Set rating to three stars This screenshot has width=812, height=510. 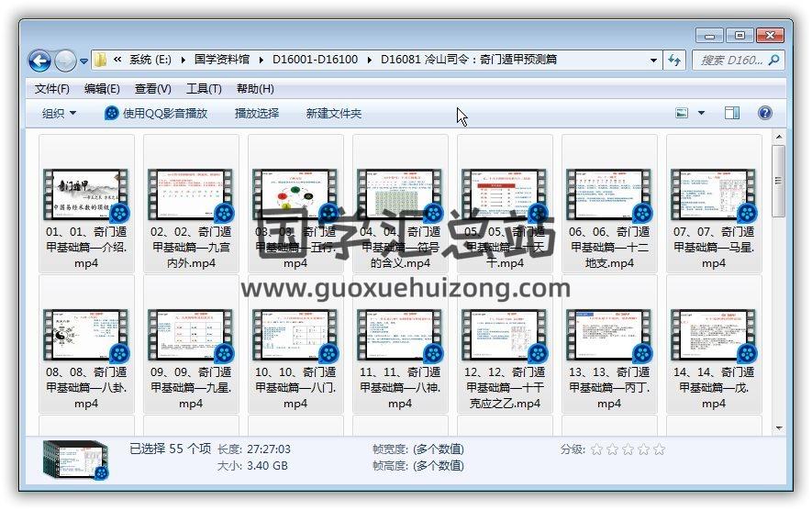point(628,449)
